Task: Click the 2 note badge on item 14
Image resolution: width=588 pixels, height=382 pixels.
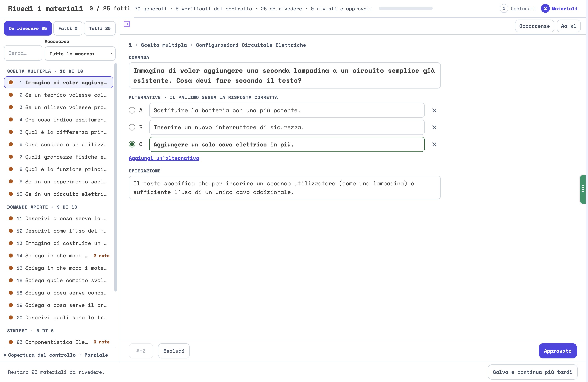Action: click(101, 256)
